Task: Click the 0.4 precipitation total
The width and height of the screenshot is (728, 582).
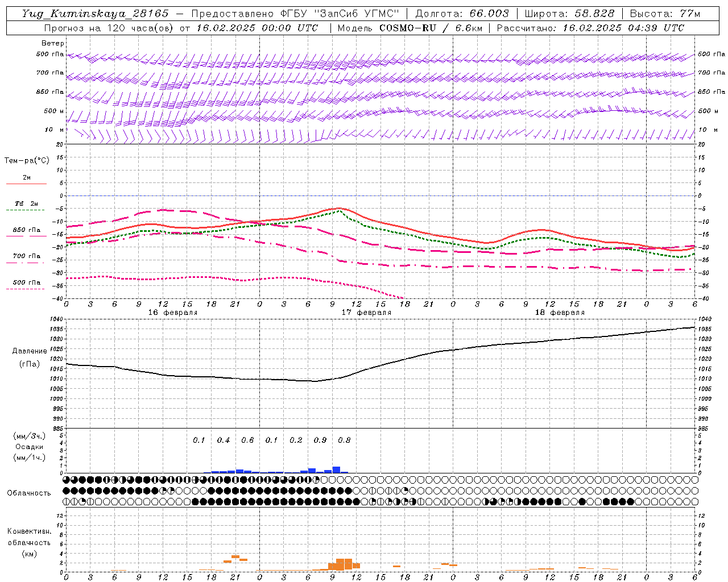Action: (x=224, y=440)
